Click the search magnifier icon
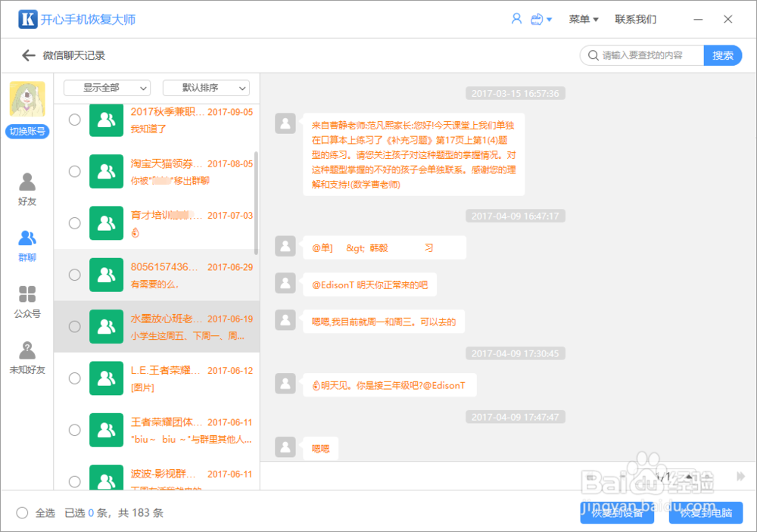The width and height of the screenshot is (757, 532). point(593,55)
